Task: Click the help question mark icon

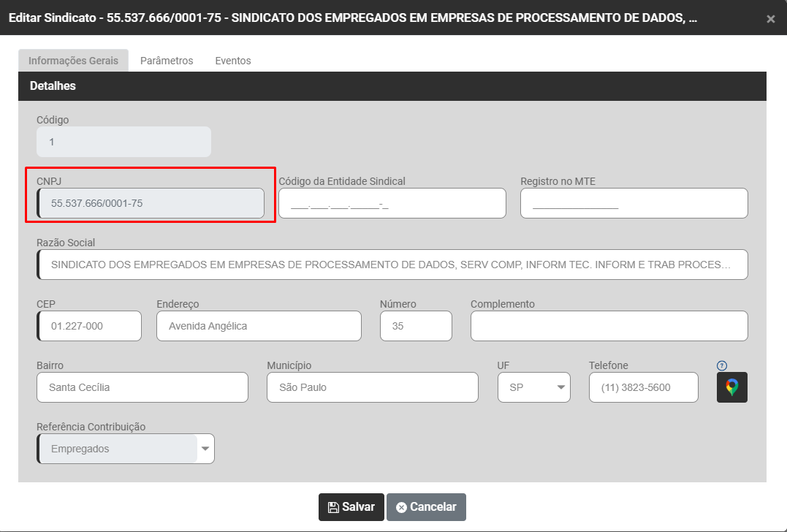Action: pos(722,365)
